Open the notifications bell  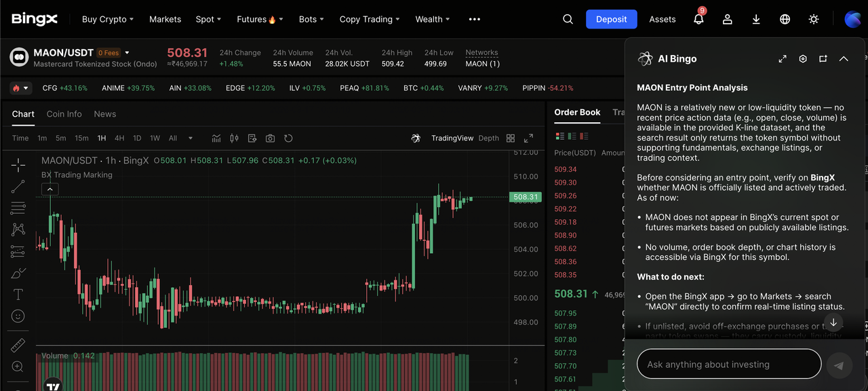pos(698,19)
